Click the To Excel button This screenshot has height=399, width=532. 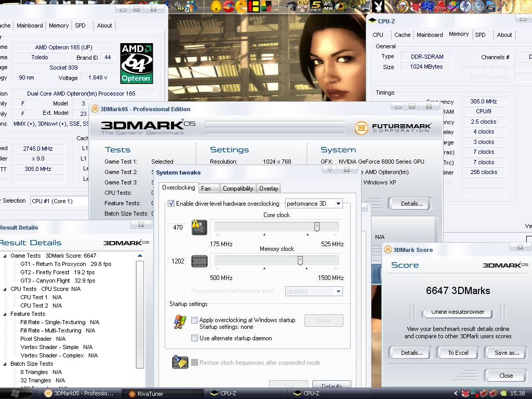coord(458,353)
